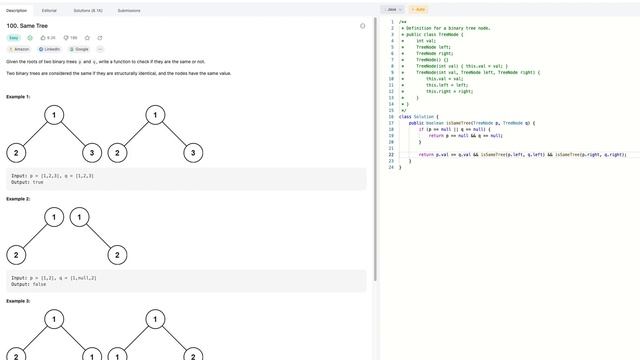The image size is (640, 360).
Task: Open the Solutions tab
Action: 88,10
